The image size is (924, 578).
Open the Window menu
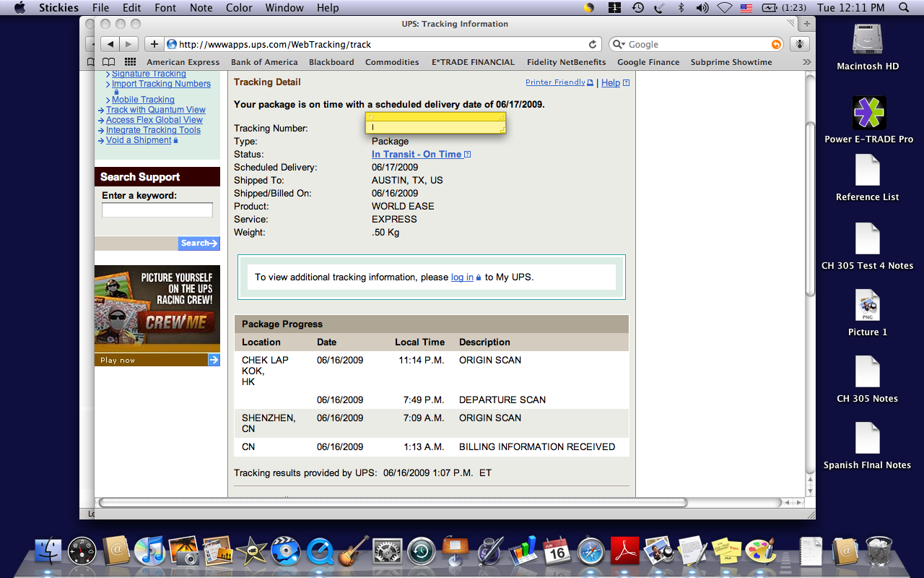coord(284,8)
